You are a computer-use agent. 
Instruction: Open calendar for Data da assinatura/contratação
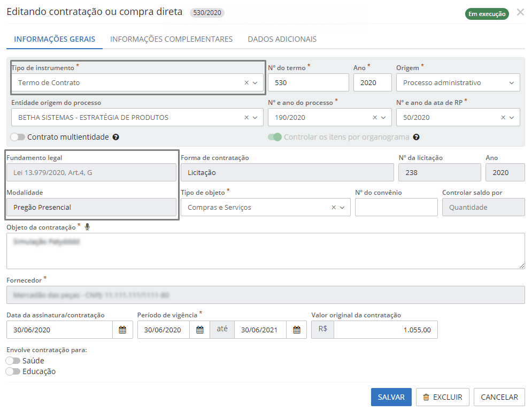pyautogui.click(x=122, y=330)
